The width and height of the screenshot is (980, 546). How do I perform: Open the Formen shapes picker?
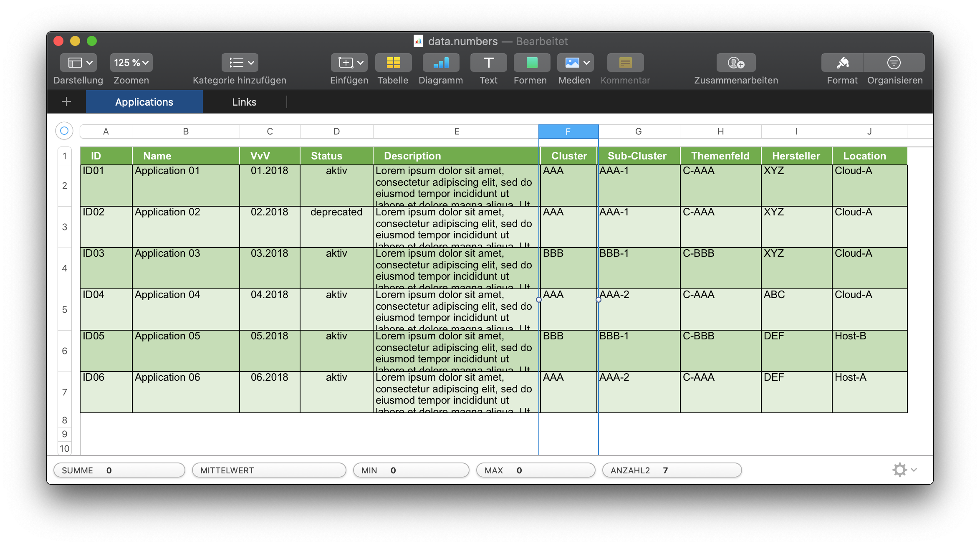531,63
